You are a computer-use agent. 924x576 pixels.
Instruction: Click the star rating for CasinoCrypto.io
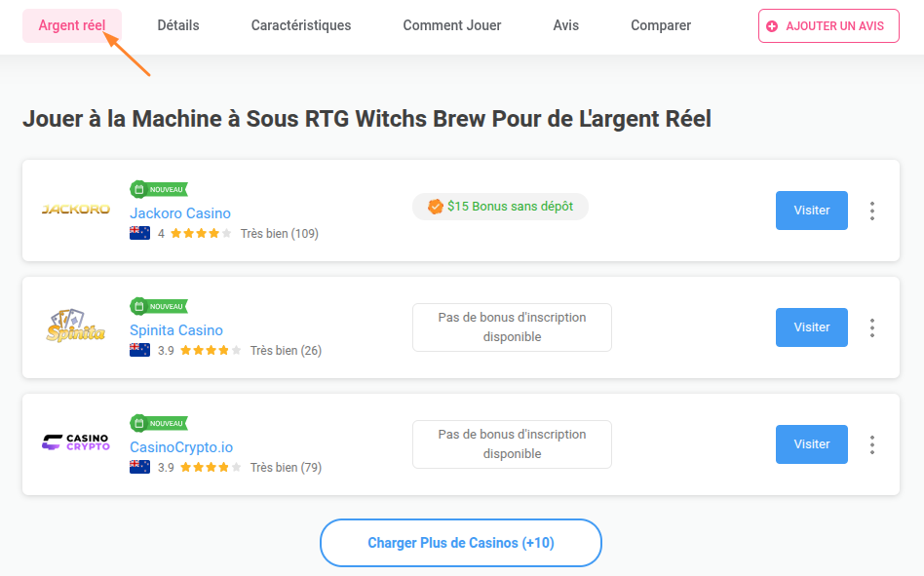coord(211,468)
